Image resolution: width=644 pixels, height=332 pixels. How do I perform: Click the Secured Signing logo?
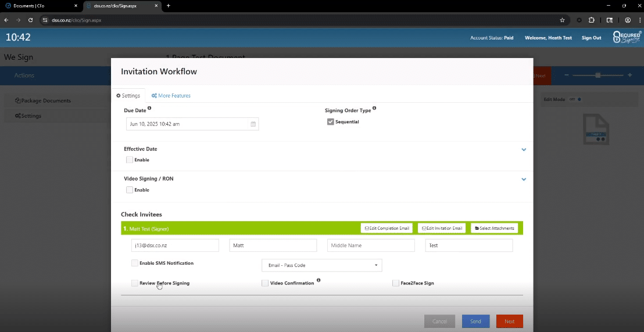coord(627,37)
